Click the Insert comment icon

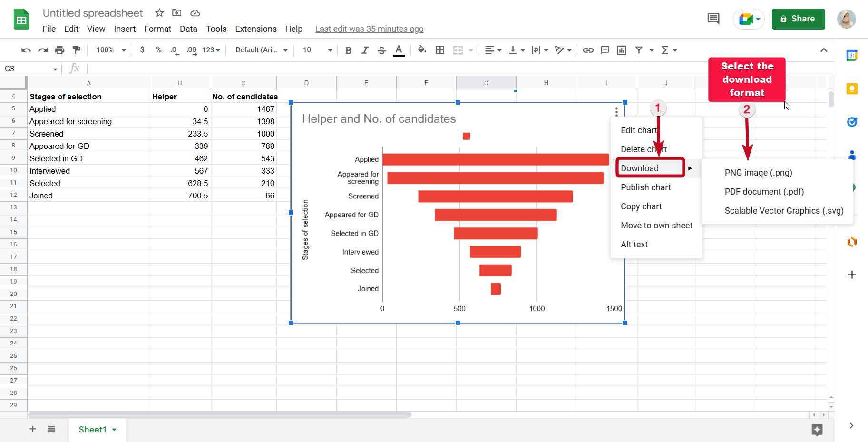click(x=605, y=50)
